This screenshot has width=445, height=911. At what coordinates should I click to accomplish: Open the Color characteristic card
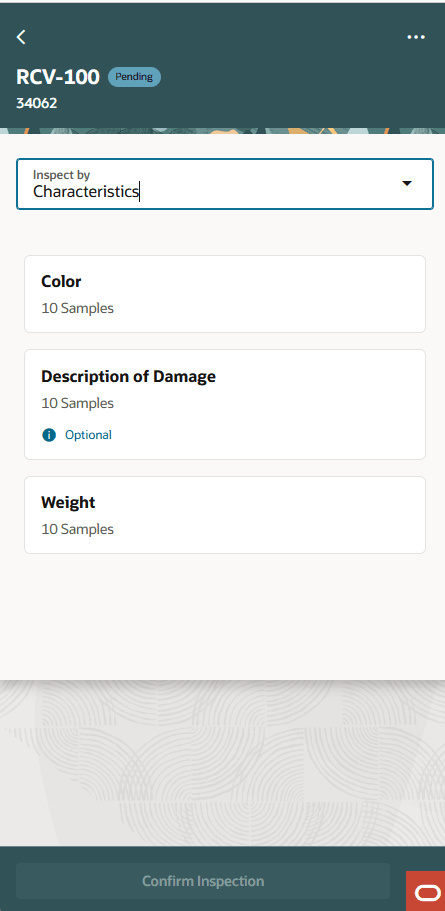[225, 294]
